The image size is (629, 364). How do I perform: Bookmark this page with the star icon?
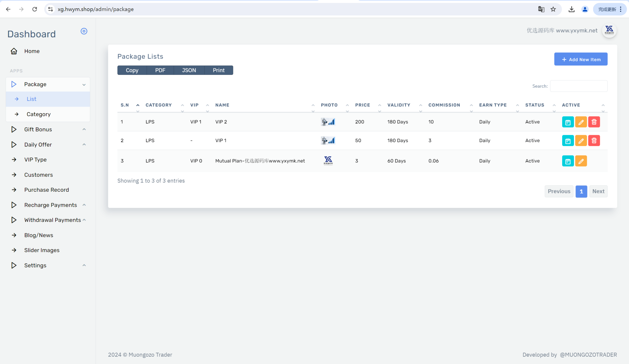[553, 9]
